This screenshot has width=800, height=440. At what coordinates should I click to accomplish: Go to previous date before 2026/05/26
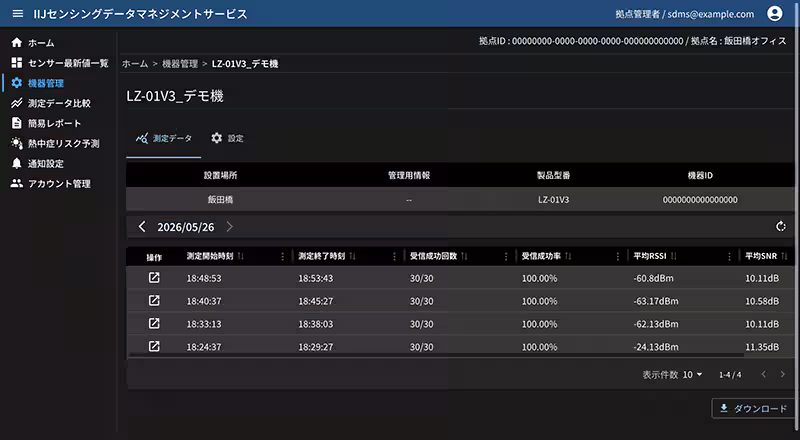tap(142, 227)
